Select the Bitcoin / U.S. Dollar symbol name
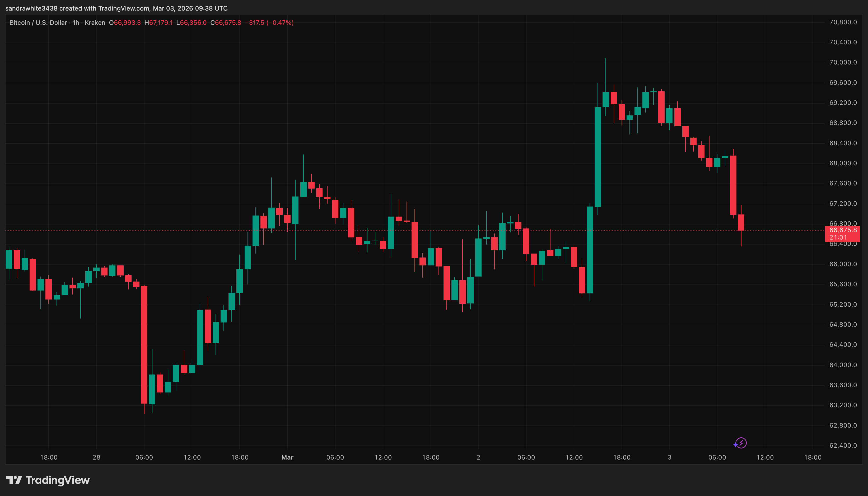Viewport: 868px width, 496px height. [x=38, y=22]
